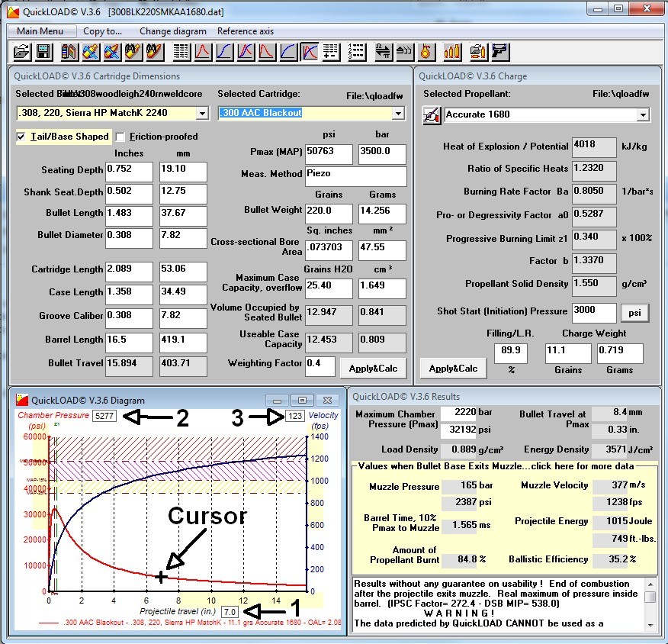Click Apply&Calc in the Charge panel
The width and height of the screenshot is (668, 644).
click(453, 369)
